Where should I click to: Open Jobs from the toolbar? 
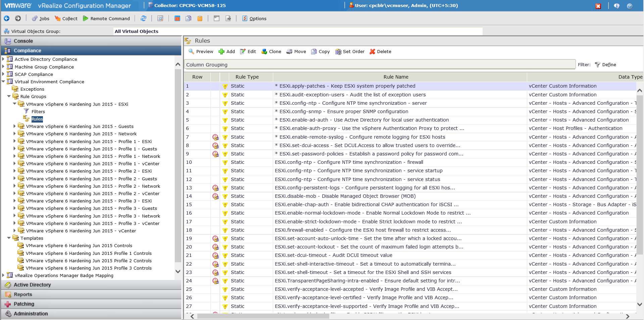(41, 18)
